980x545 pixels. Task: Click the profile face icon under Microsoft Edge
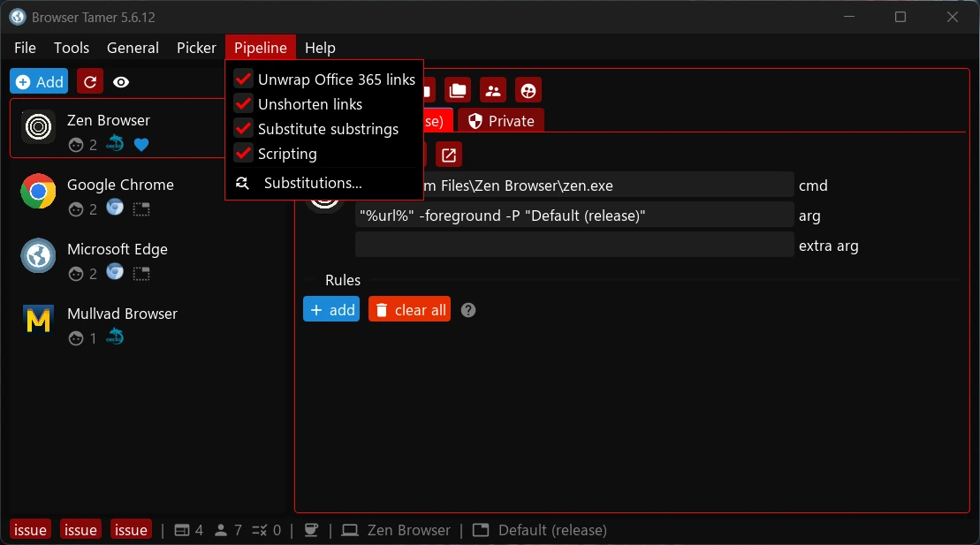coord(76,274)
